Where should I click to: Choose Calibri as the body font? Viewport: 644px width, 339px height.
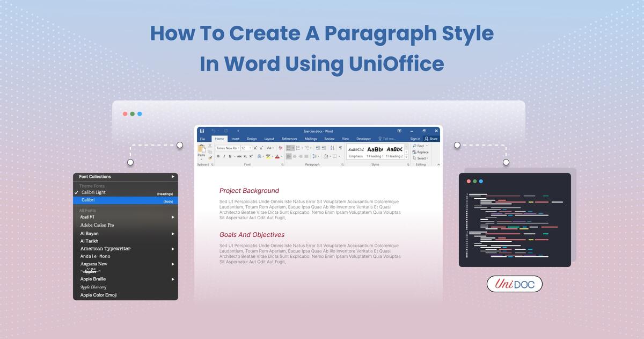87,200
